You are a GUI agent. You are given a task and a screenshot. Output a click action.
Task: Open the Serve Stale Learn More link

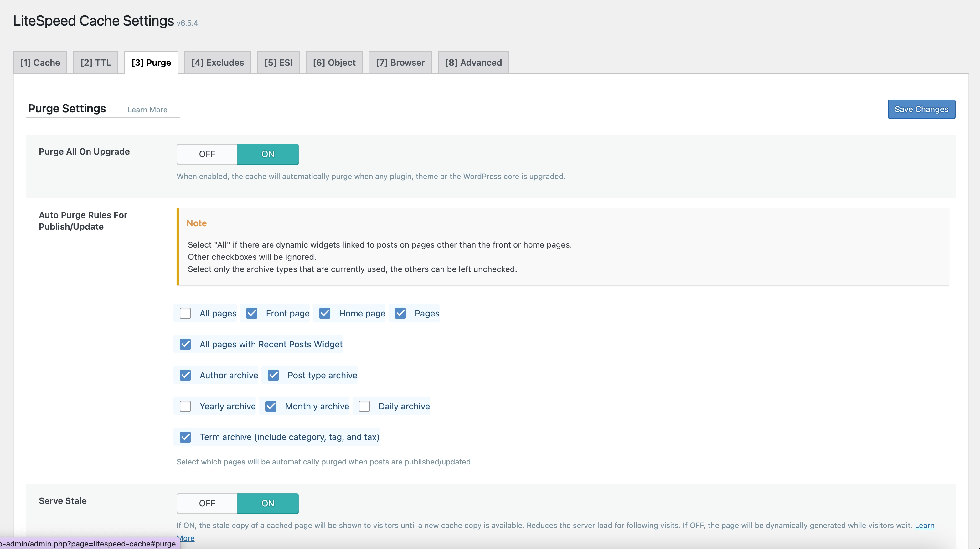click(x=925, y=526)
